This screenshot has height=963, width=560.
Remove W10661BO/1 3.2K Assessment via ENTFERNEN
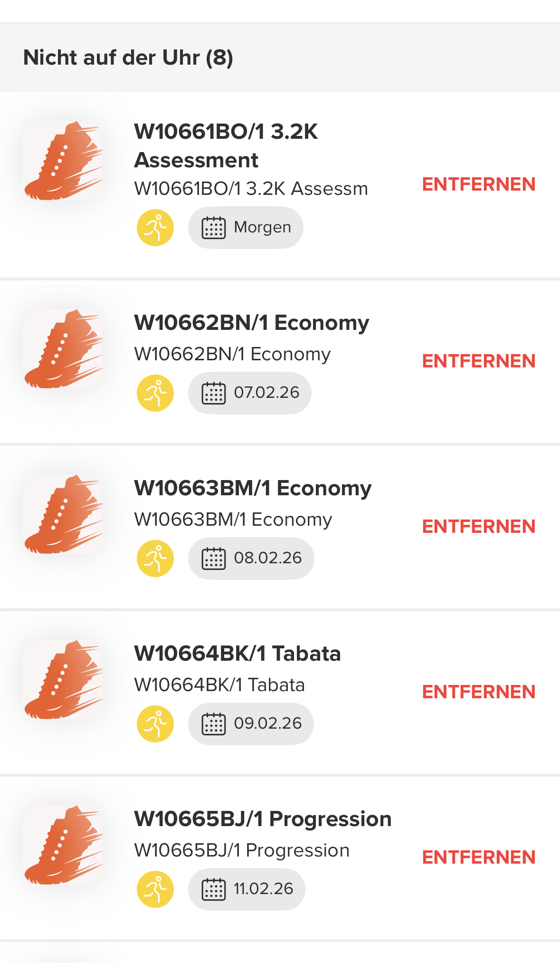478,184
